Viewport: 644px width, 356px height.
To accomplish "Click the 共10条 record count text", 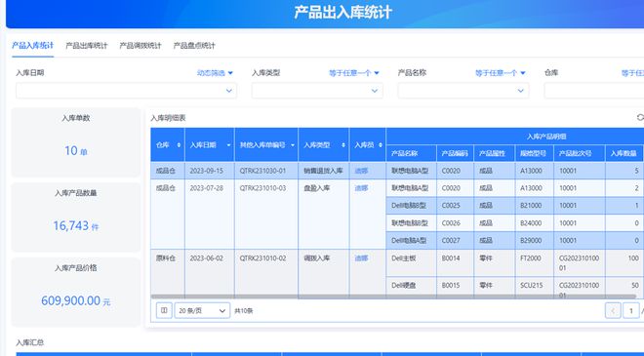I will pyautogui.click(x=244, y=311).
